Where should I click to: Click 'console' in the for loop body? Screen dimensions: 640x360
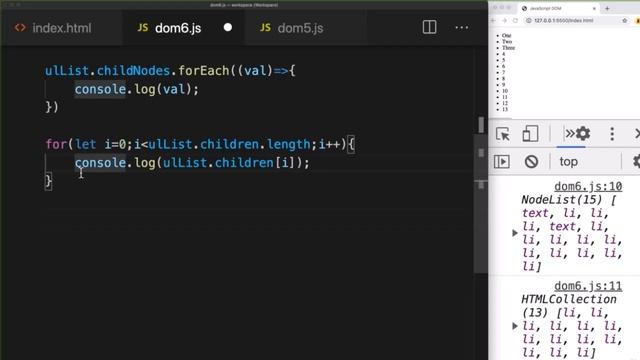pos(100,163)
